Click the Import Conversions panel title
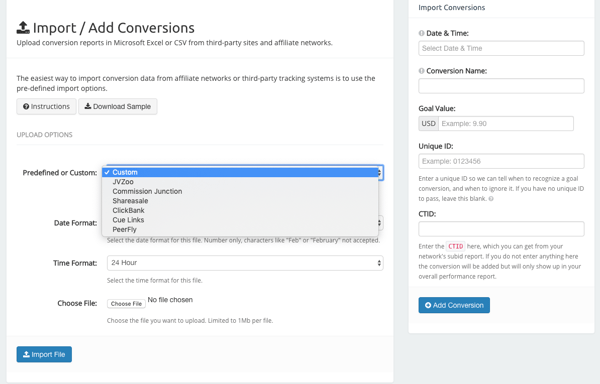The image size is (600, 384). click(452, 7)
